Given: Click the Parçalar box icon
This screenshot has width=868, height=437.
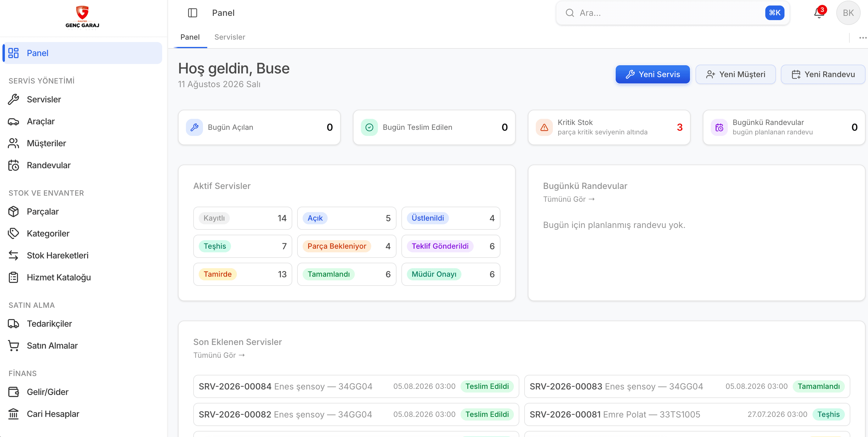Looking at the screenshot, I should pyautogui.click(x=13, y=211).
